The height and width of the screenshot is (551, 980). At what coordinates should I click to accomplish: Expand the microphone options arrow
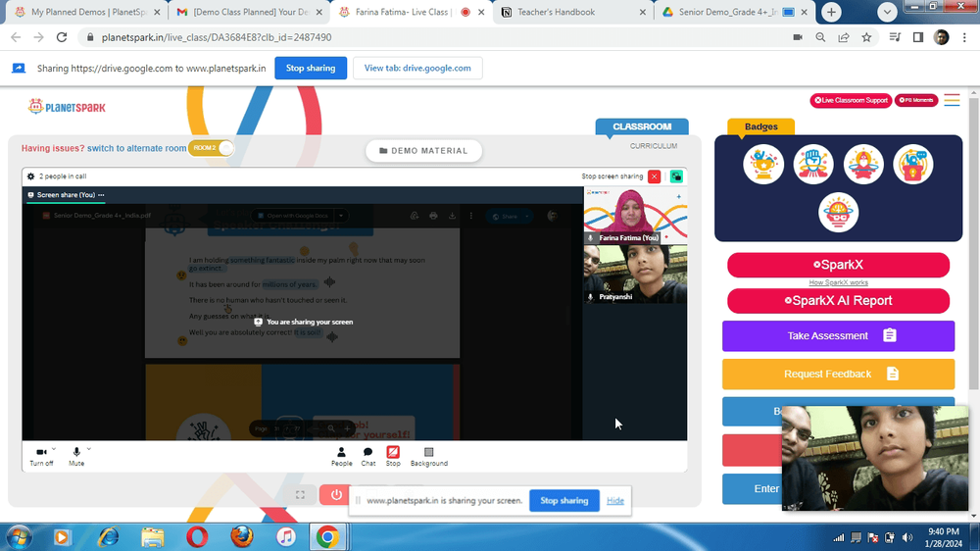click(89, 449)
